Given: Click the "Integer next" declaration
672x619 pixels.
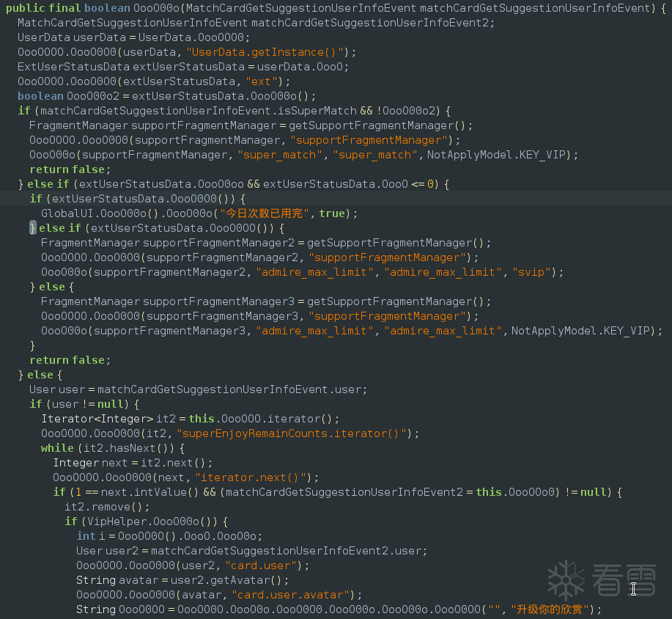Looking at the screenshot, I should [x=90, y=464].
